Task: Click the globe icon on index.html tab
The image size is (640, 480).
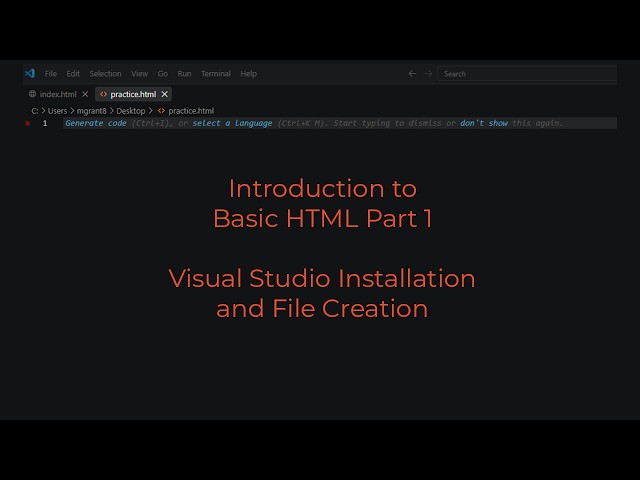Action: [32, 94]
